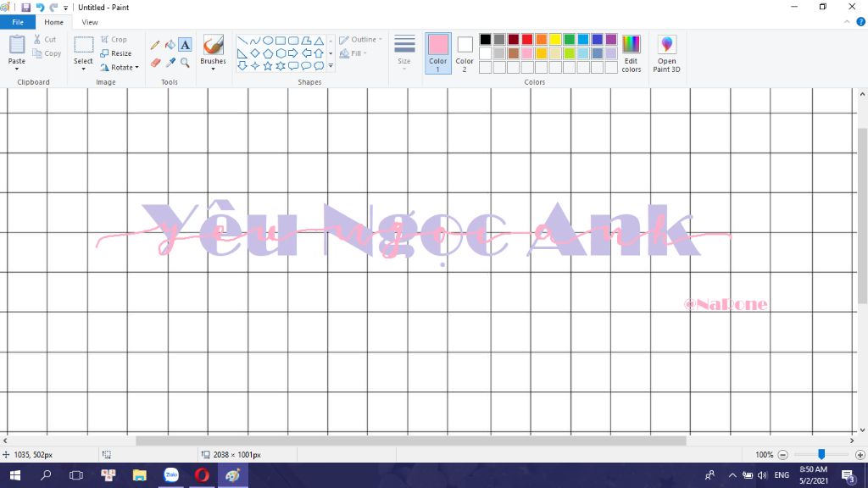Choose the Pentagon shape

(267, 53)
